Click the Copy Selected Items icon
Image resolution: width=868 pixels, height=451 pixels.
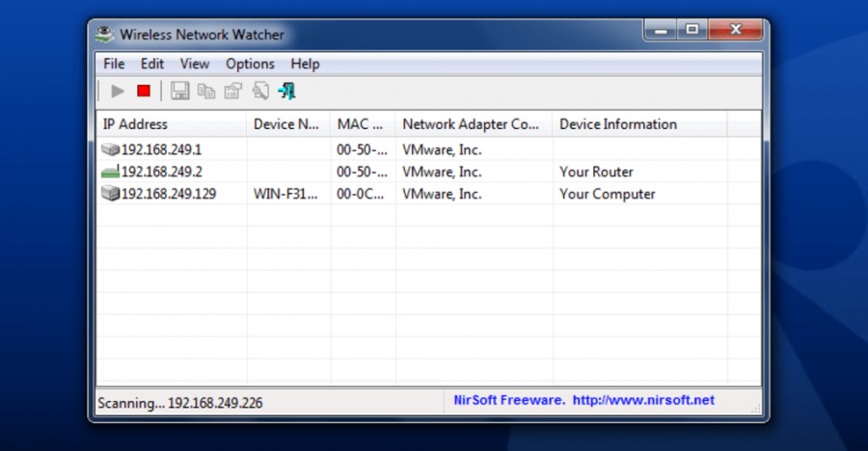(x=205, y=91)
